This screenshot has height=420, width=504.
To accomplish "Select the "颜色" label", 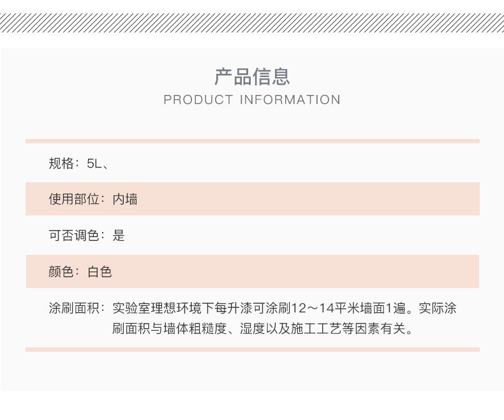I will click(x=62, y=272).
